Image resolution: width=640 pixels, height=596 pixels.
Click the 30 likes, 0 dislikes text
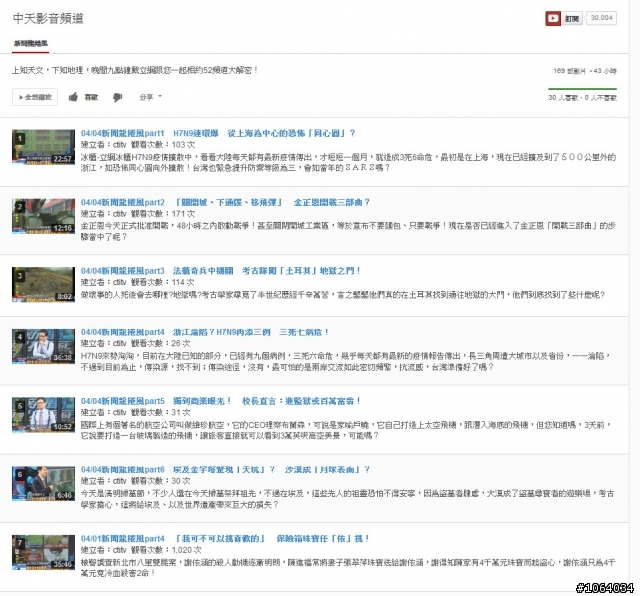[582, 98]
